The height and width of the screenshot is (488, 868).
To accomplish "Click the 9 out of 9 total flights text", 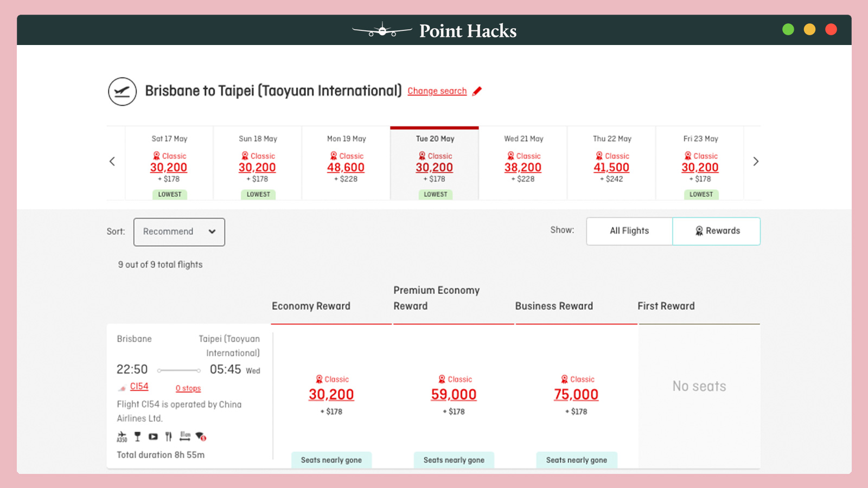I will coord(160,265).
